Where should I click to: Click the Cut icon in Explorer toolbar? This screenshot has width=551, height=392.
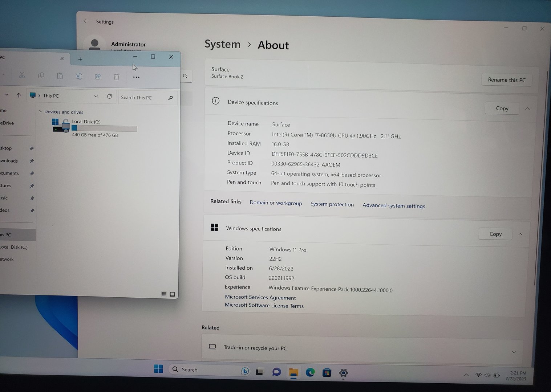coord(22,75)
